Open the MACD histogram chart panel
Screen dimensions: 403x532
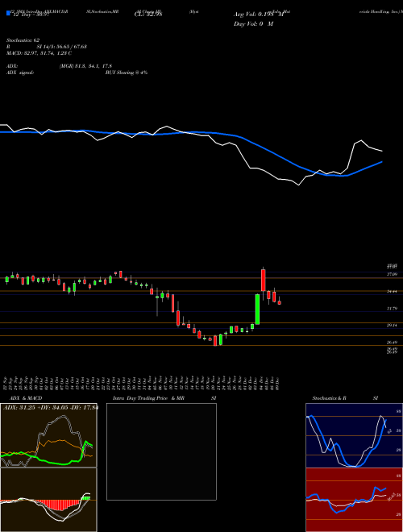(48, 500)
